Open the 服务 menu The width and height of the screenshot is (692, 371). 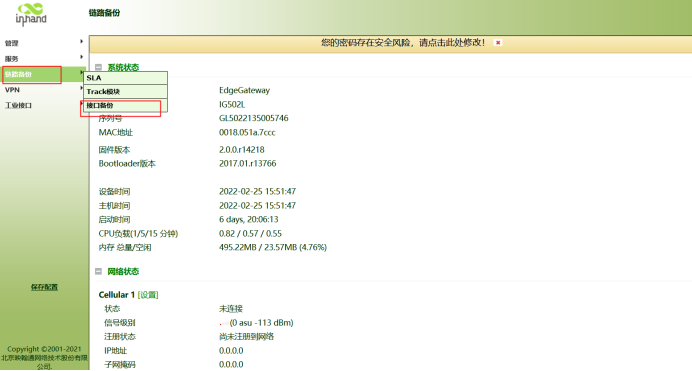(11, 59)
